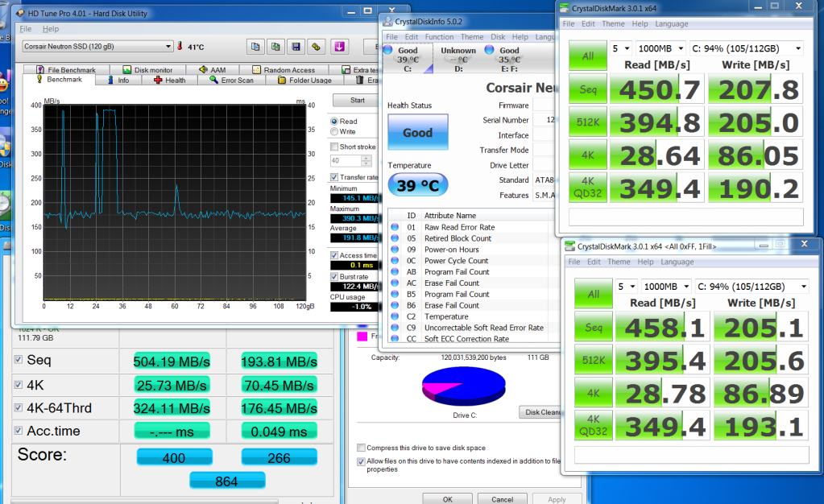Select the Read radio button in HD Tune
The image size is (824, 504).
[x=334, y=122]
